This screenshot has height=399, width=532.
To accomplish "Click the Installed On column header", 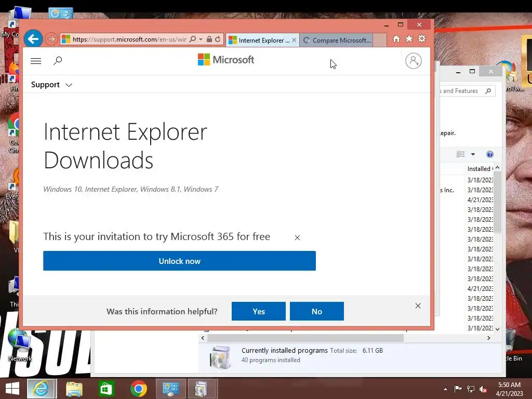I will (480, 169).
